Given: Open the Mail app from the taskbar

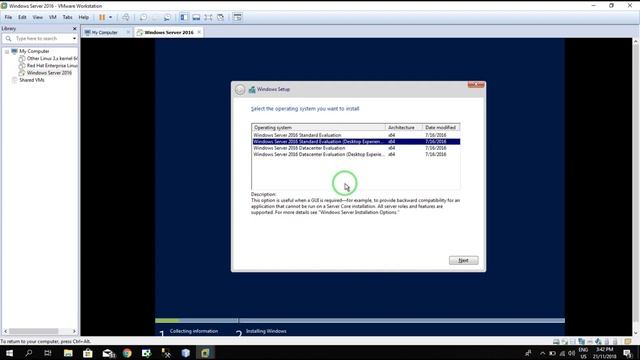Looking at the screenshot, I should click(x=108, y=353).
